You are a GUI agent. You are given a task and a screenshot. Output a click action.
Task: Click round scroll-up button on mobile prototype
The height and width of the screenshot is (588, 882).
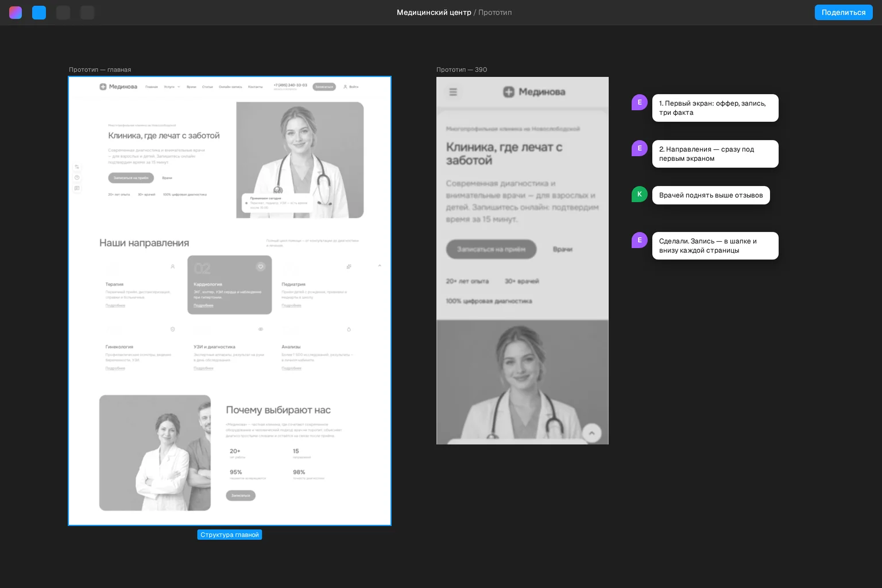point(591,433)
